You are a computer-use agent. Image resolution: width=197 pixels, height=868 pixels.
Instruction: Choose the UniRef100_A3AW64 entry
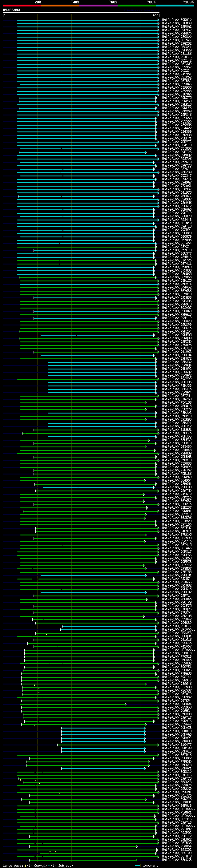[177, 846]
